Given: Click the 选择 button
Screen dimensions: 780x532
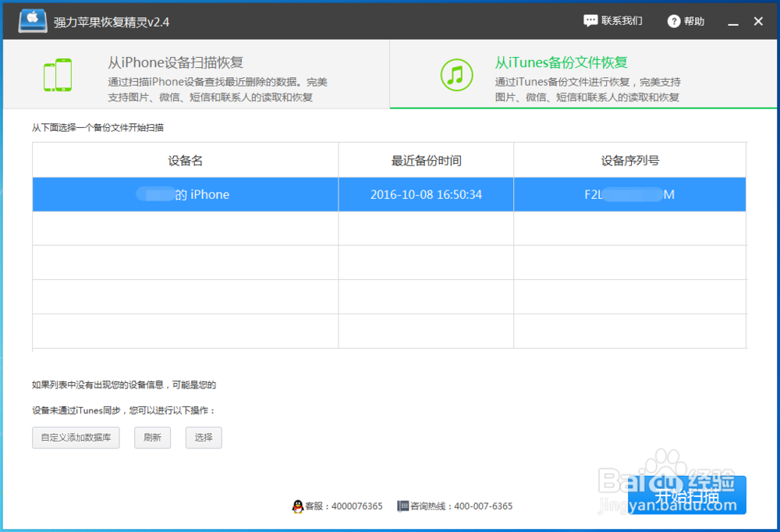Looking at the screenshot, I should 204,438.
